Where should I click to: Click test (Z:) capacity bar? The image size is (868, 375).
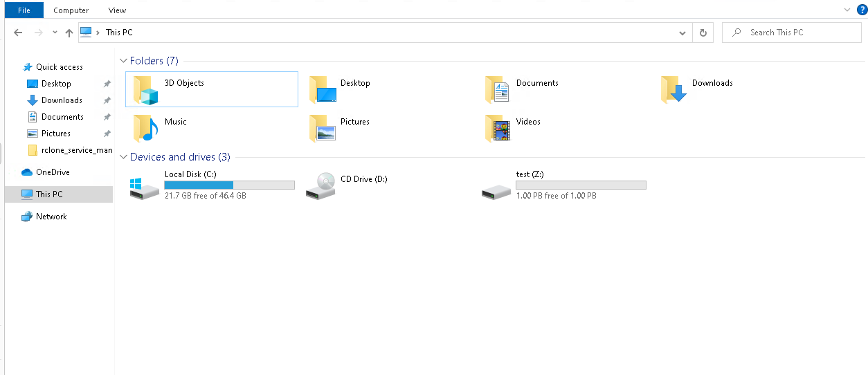pos(581,185)
